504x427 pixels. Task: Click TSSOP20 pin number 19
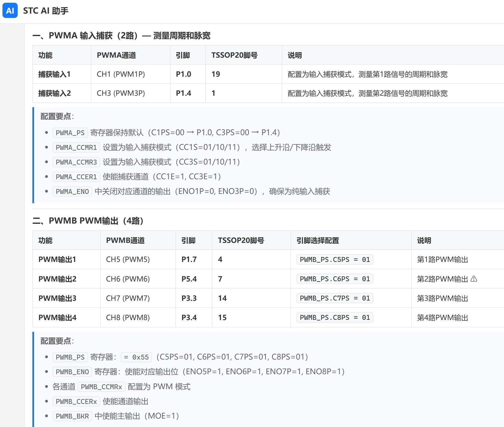point(216,74)
